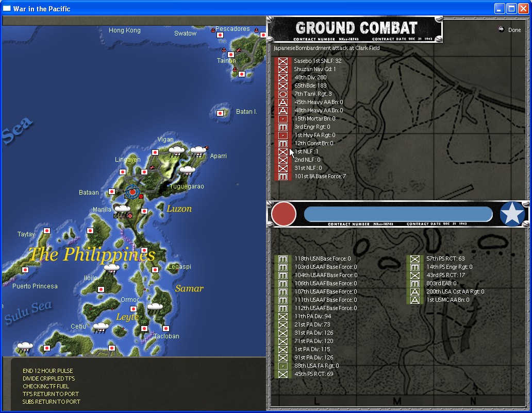
Task: Click the Ormoc base marker
Action: 134,309
